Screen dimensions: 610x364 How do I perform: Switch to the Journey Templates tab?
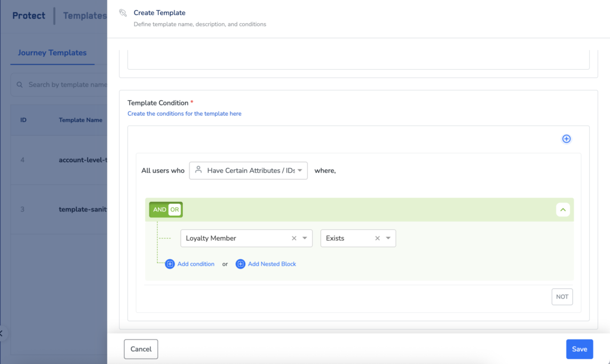52,53
